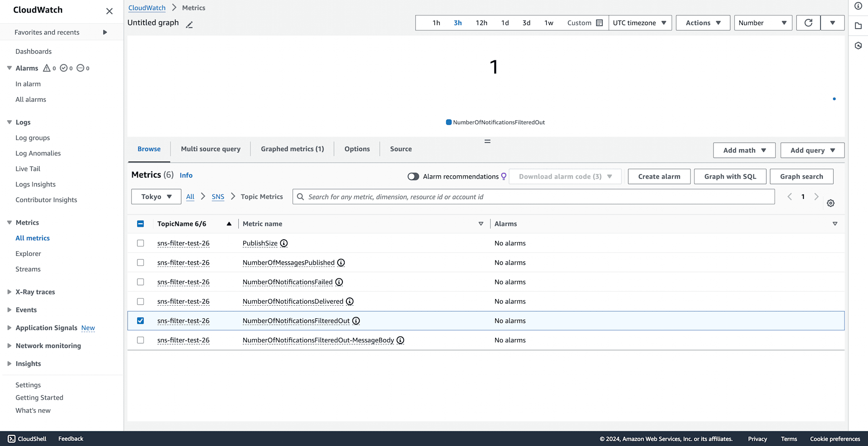Go to previous page of metrics
This screenshot has height=446, width=868.
789,197
